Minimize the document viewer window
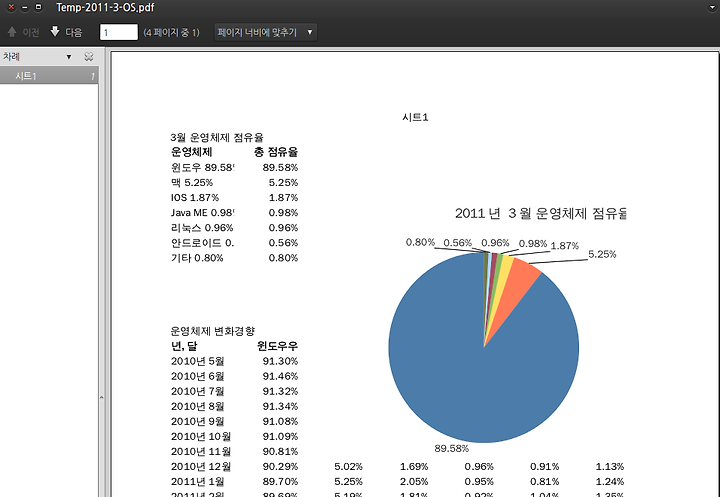 [x=25, y=7]
